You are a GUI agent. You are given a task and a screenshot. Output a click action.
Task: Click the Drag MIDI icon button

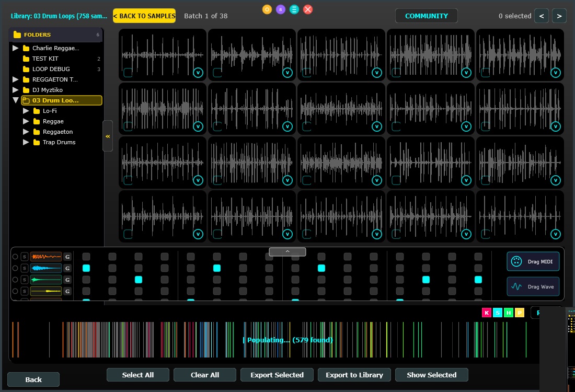click(533, 261)
